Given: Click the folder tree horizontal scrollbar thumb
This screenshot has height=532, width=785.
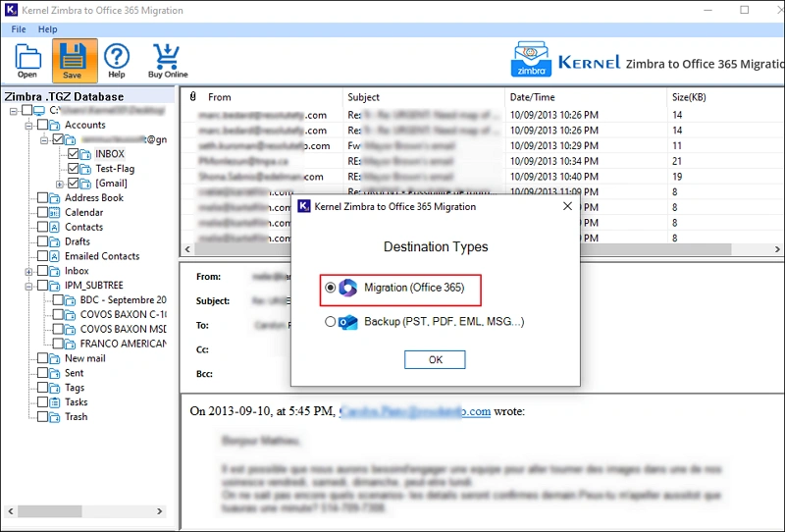Looking at the screenshot, I should click(x=50, y=511).
